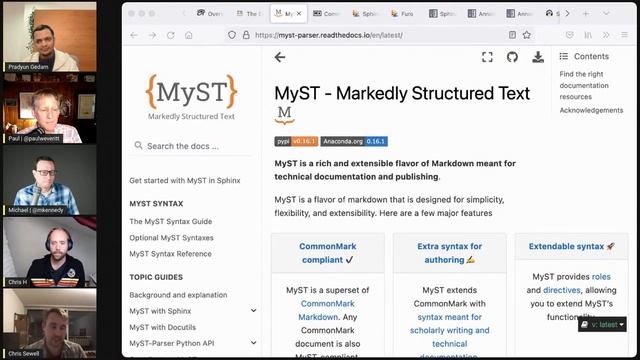640x360 pixels.
Task: Toggle fullscreen mode icon on docs page
Action: (487, 57)
